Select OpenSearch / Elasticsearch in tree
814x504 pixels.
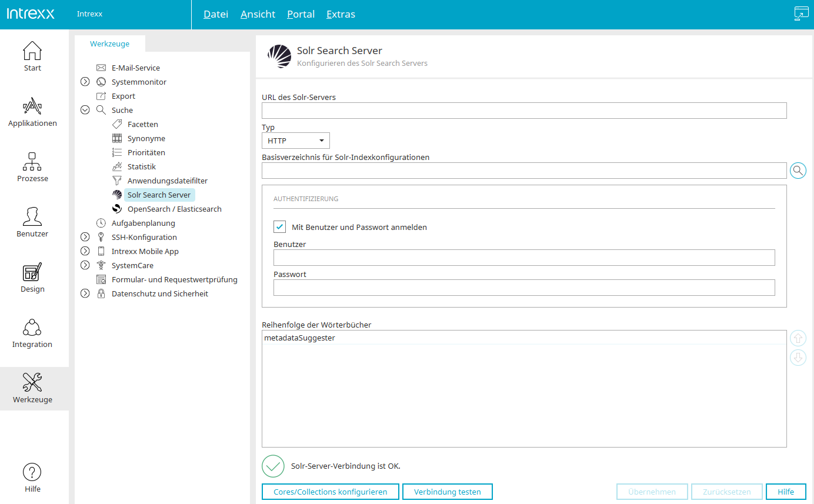point(174,209)
